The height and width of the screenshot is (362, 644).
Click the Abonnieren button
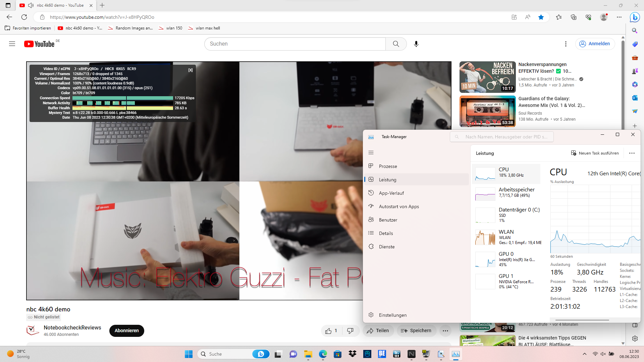tap(126, 330)
